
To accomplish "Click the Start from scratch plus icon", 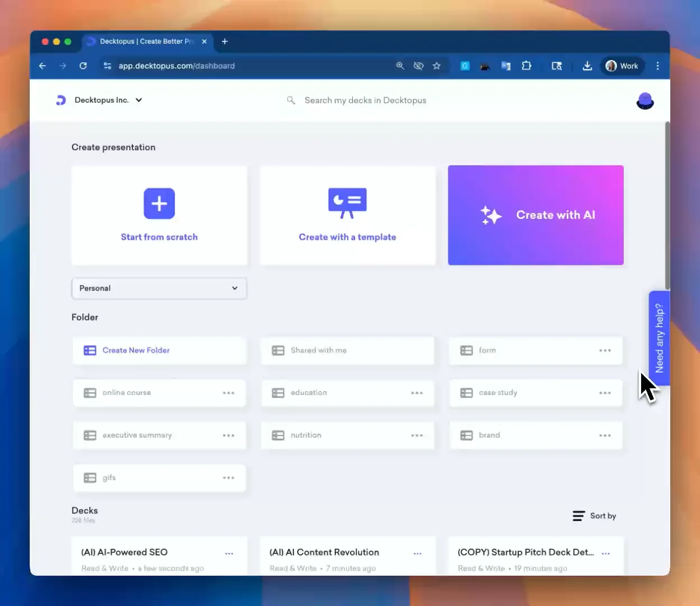I will [x=159, y=203].
